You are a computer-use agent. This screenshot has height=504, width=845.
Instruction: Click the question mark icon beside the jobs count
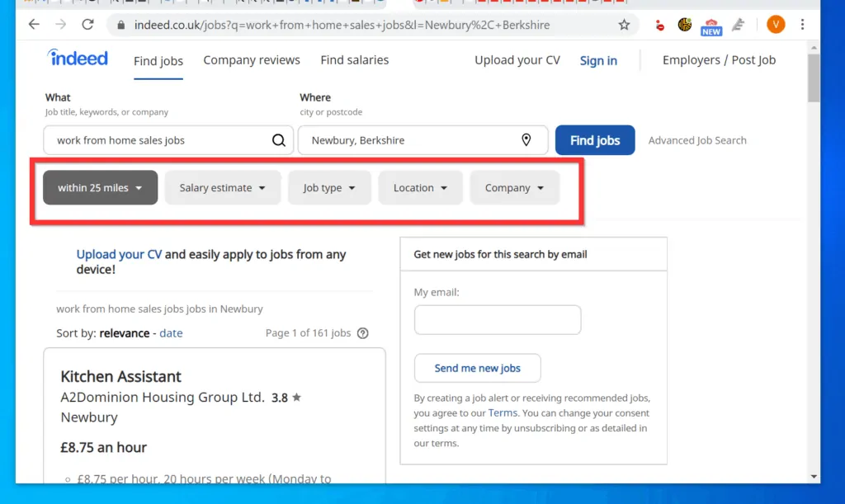362,333
